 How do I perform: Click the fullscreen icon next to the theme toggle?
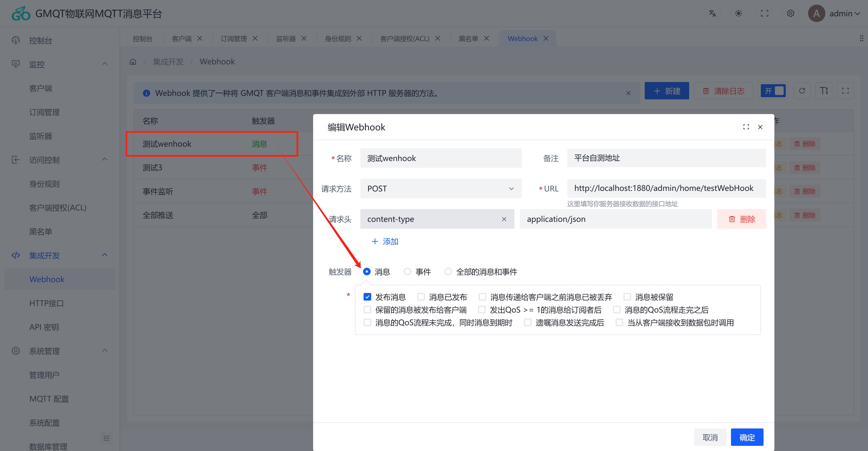click(x=764, y=13)
